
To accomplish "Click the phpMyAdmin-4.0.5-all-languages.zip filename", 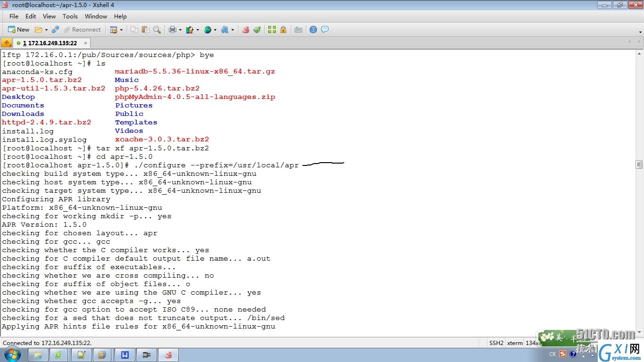I will point(195,97).
